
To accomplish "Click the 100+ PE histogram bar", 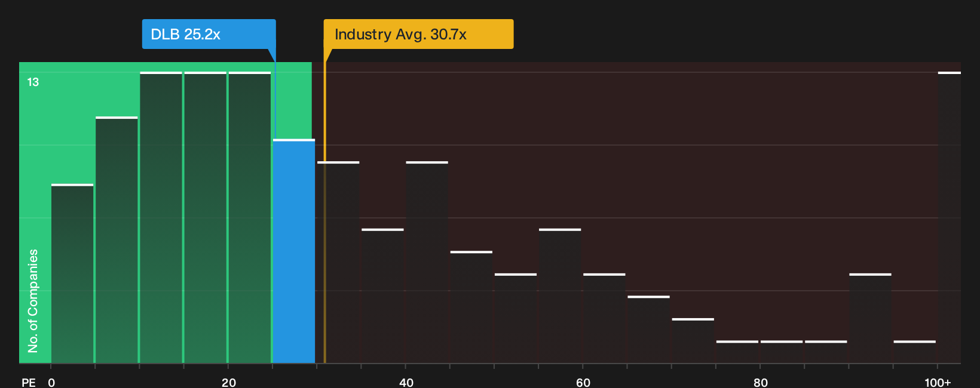I will [949, 217].
